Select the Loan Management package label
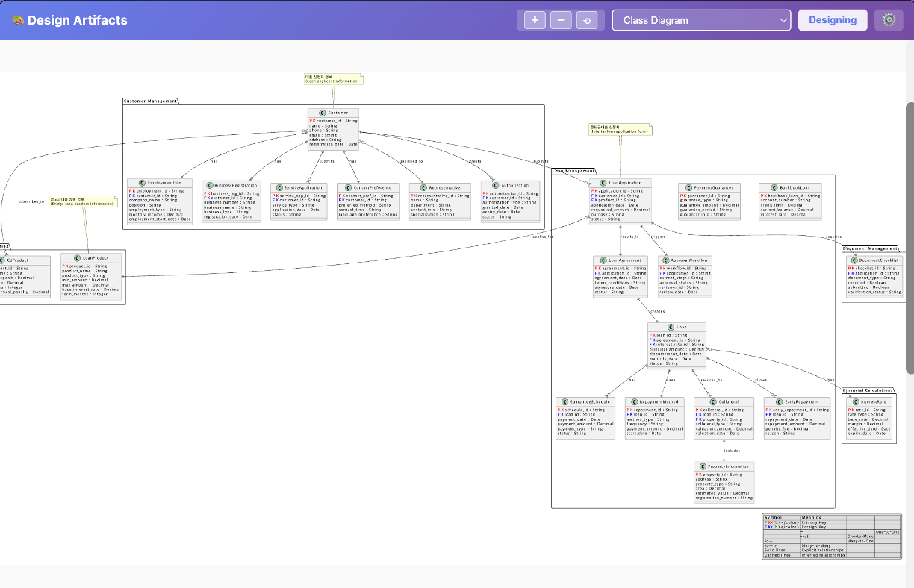The height and width of the screenshot is (588, 914). (573, 171)
